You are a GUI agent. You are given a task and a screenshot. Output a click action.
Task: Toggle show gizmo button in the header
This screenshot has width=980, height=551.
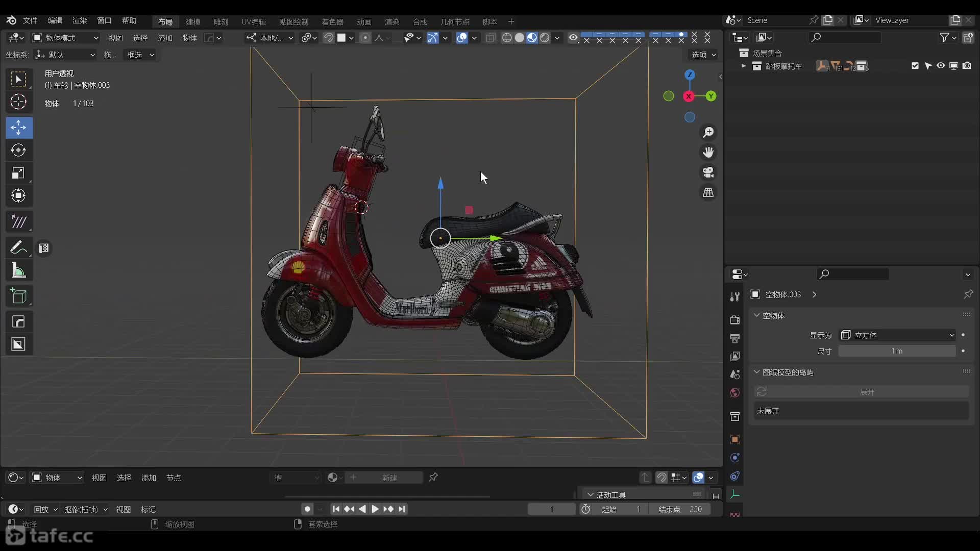click(432, 38)
